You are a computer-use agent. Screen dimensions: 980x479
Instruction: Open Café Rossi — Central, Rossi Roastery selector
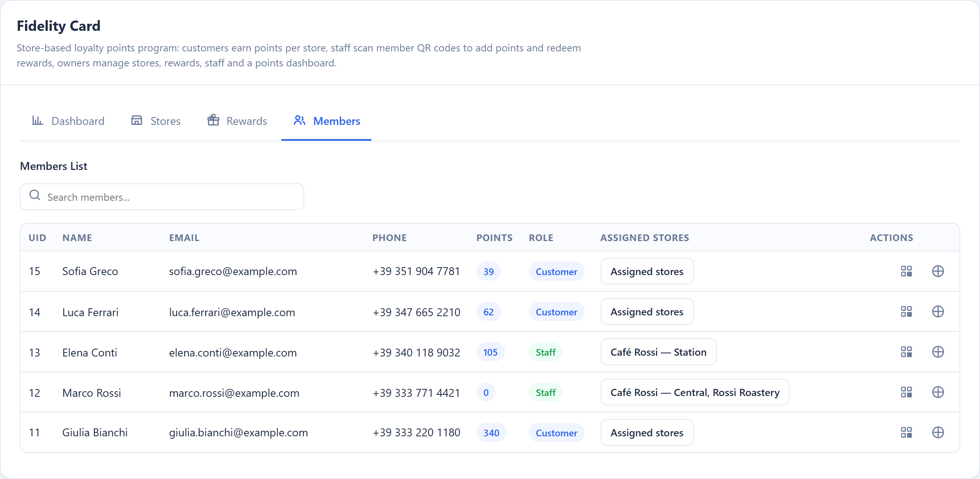[695, 392]
